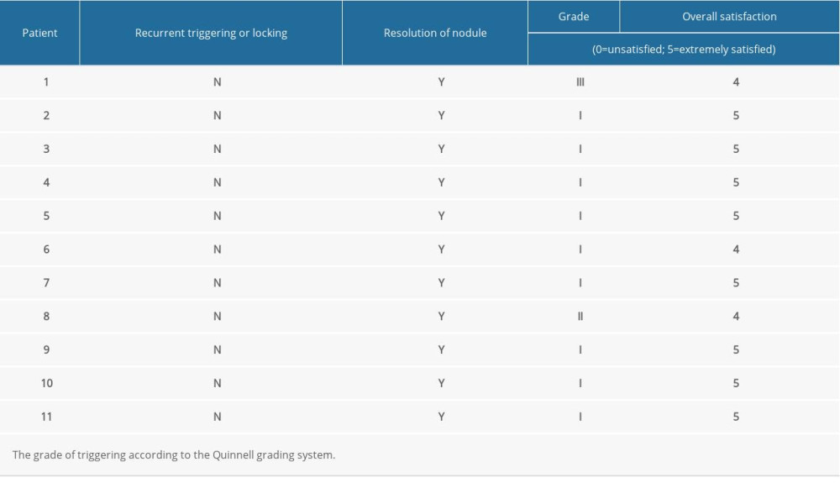This screenshot has height=504, width=840.
Task: Select recurrent triggering value for patient 7
Action: 218,283
